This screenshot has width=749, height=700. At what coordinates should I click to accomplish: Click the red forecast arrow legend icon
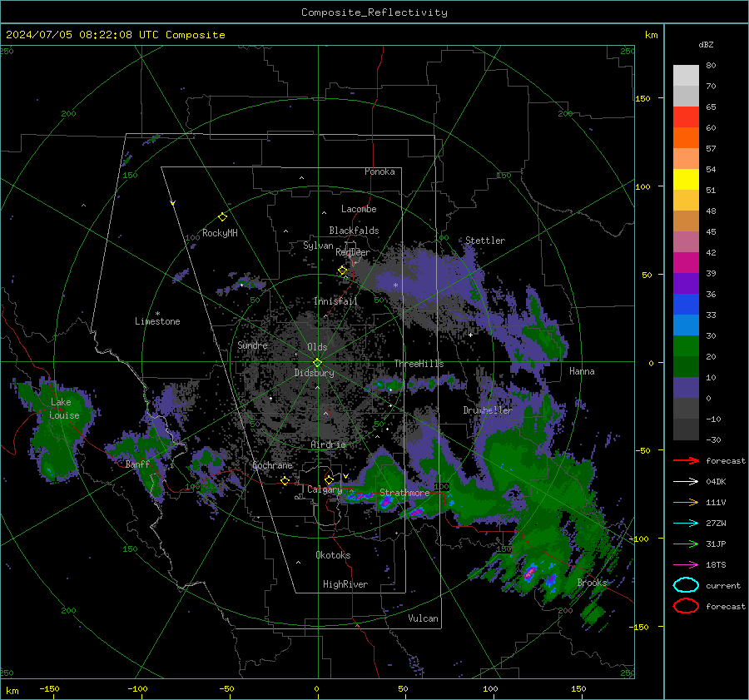coord(686,460)
